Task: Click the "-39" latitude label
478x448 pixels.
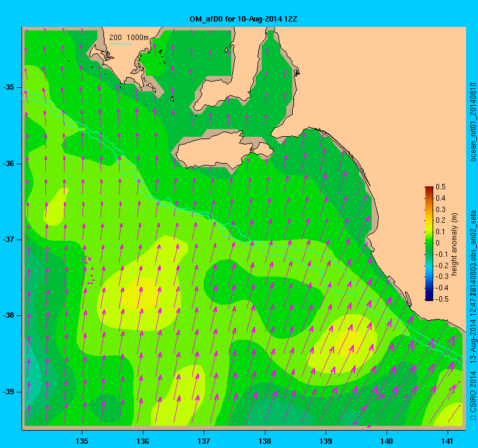Action: pyautogui.click(x=8, y=391)
